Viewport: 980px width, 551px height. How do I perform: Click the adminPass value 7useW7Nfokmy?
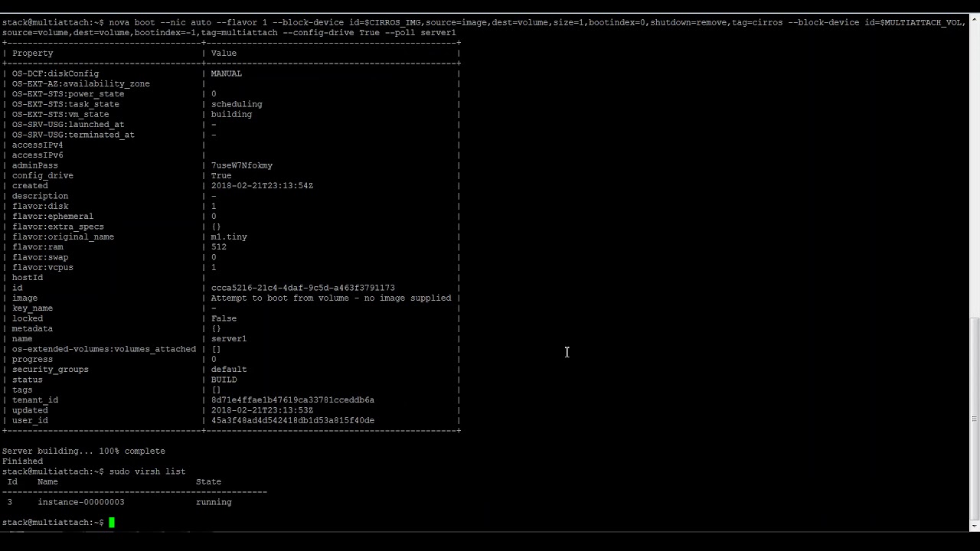pos(242,165)
